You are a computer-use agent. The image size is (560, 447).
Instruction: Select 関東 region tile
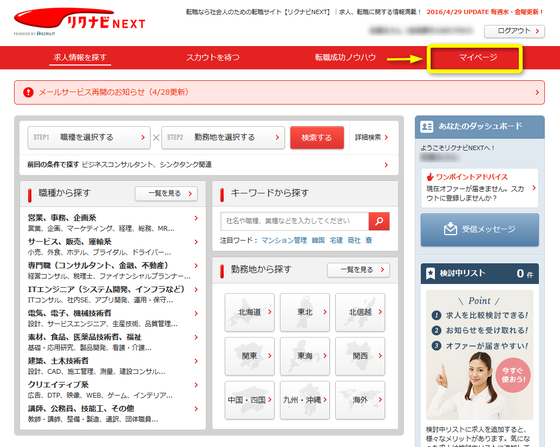(250, 356)
